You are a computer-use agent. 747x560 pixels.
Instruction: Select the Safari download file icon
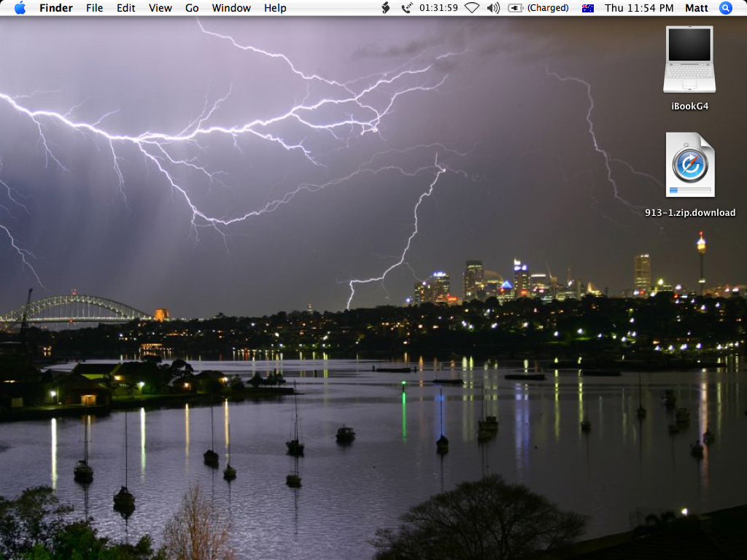690,165
